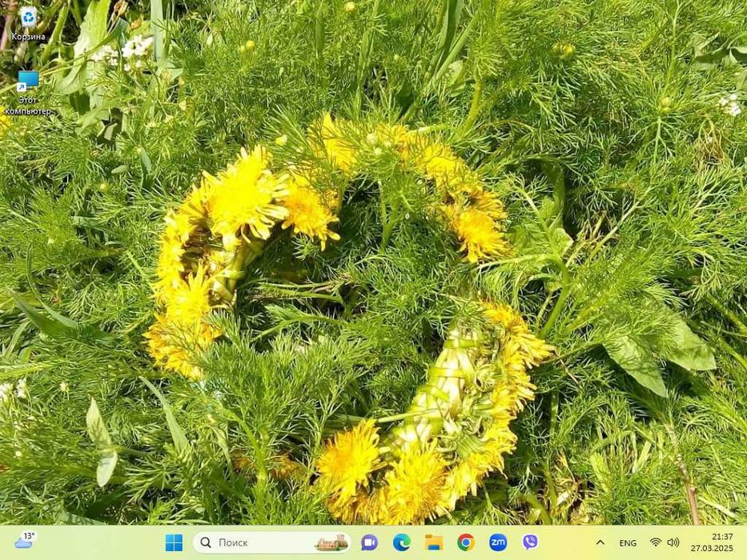Launch the Teams video chat icon

369,542
